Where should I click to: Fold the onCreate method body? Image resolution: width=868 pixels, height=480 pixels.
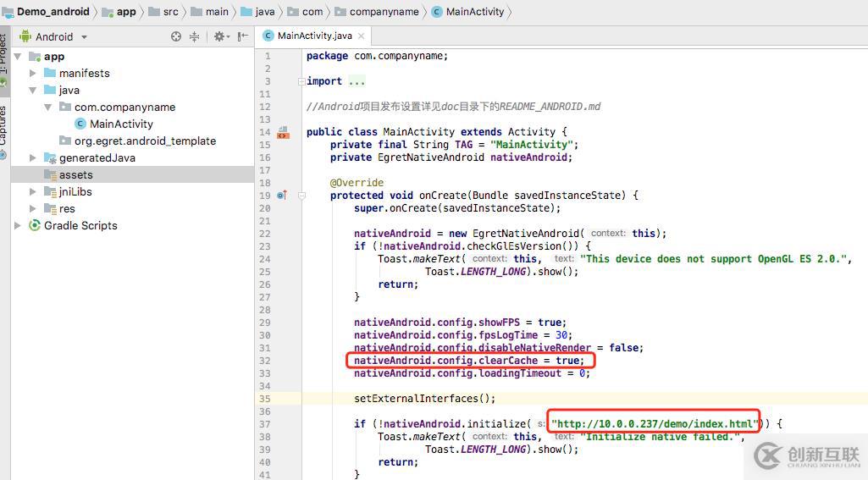click(x=301, y=196)
